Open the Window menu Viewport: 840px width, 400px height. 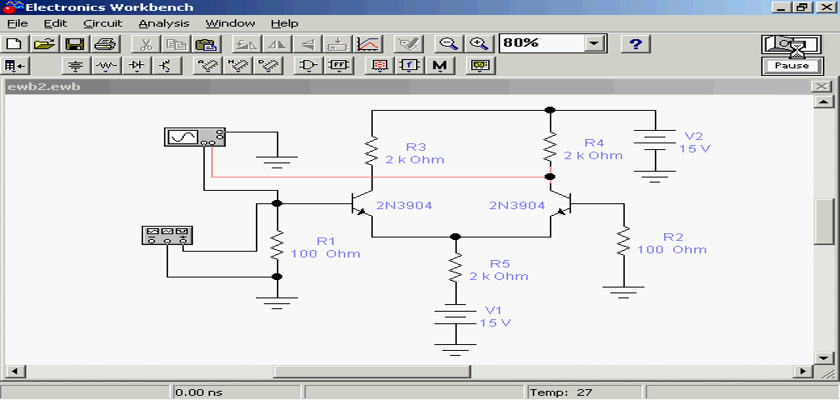(230, 24)
